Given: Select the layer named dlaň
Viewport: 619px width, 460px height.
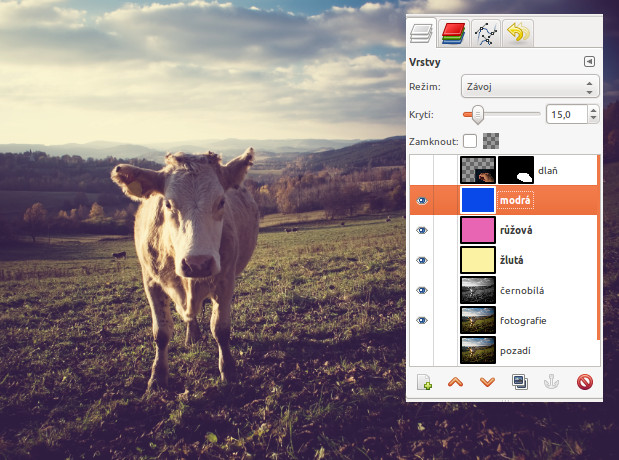Looking at the screenshot, I should pos(548,171).
